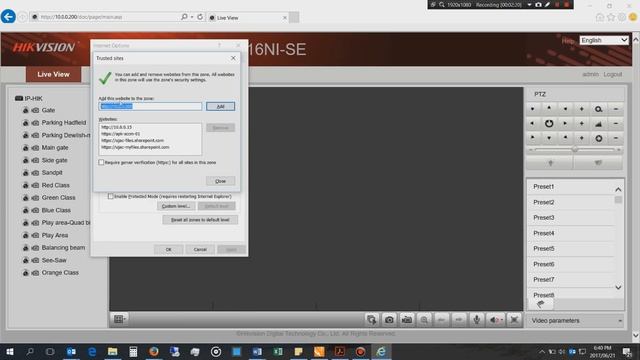Click Add this website input field
This screenshot has width=640, height=360.
coord(150,106)
